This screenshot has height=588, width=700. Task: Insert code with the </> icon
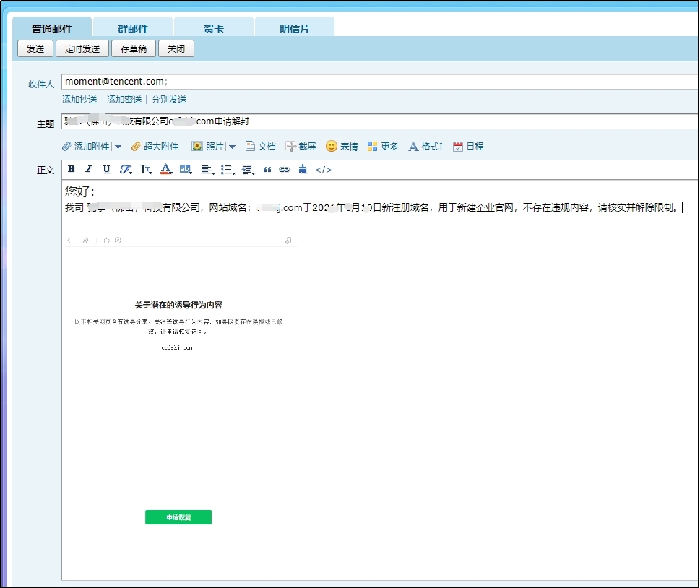[x=323, y=170]
